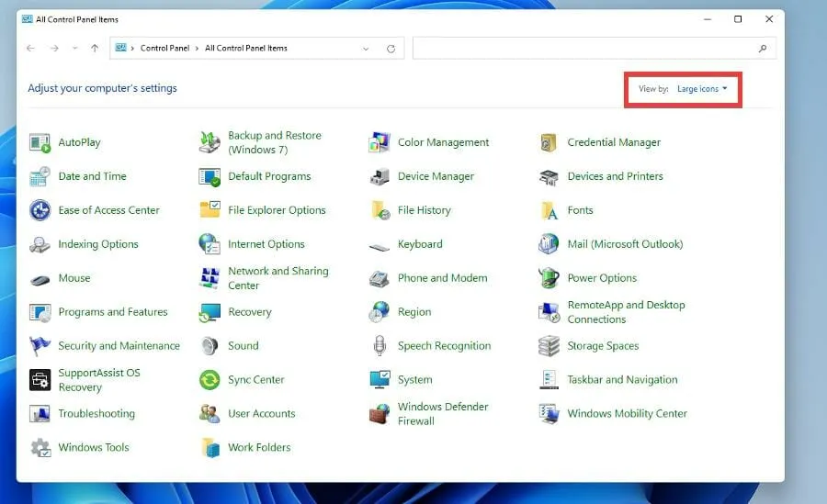Open the Storage Spaces icon
Screen dimensions: 827x504
tap(549, 346)
